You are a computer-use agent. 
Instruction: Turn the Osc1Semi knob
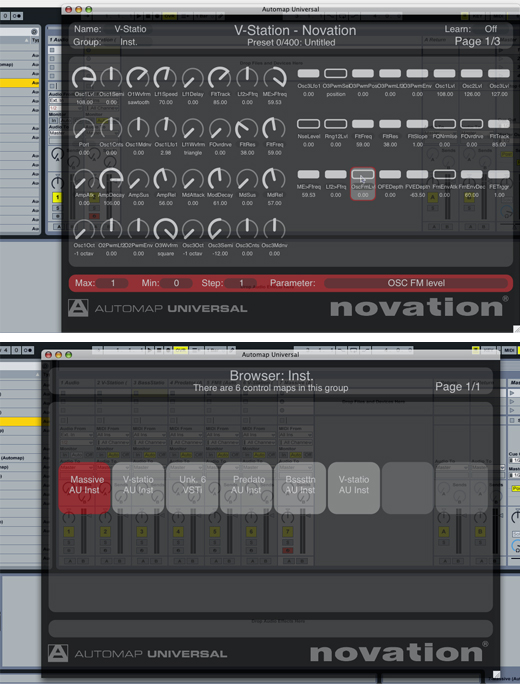[111, 78]
